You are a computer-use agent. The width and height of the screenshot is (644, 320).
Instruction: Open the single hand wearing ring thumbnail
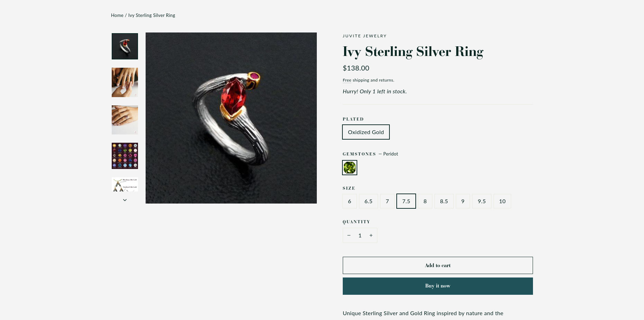(125, 120)
